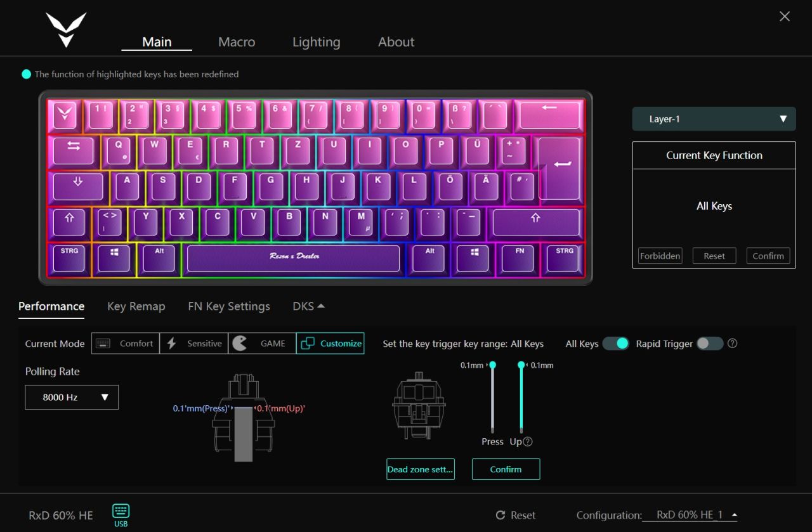812x532 pixels.
Task: Pick the GAME mode Pac-Man icon
Action: pyautogui.click(x=240, y=343)
